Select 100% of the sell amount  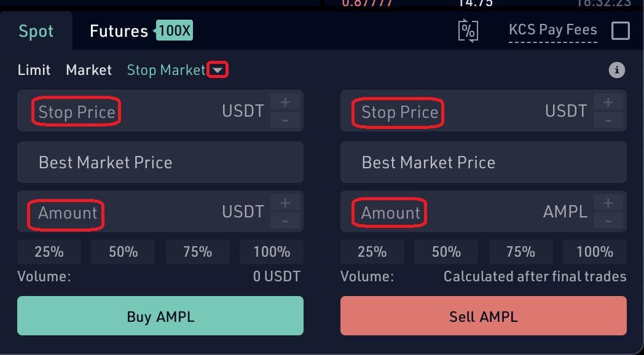pyautogui.click(x=595, y=252)
